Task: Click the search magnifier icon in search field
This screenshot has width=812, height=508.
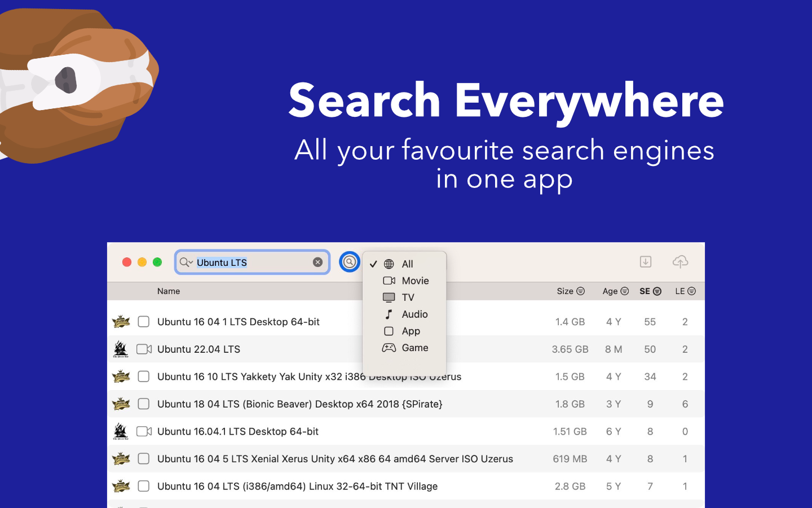Action: 186,262
